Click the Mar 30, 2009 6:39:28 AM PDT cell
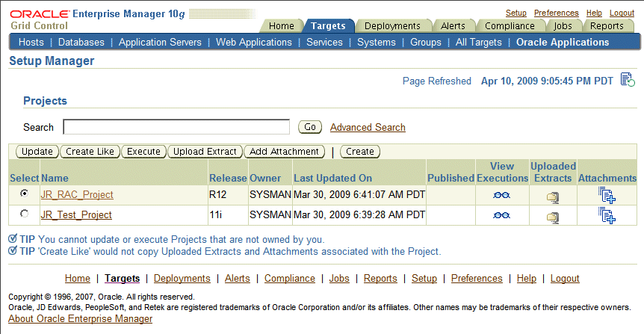Viewport: 644px width, 334px height. [359, 214]
